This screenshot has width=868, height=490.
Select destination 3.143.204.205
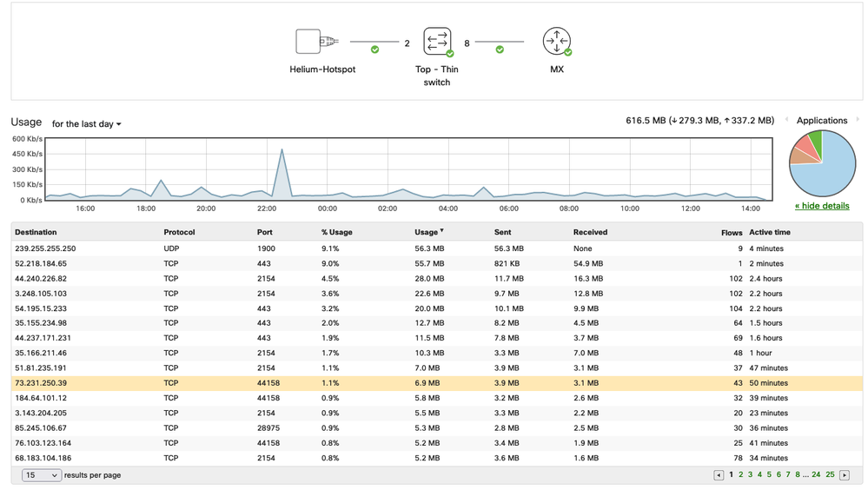(41, 413)
